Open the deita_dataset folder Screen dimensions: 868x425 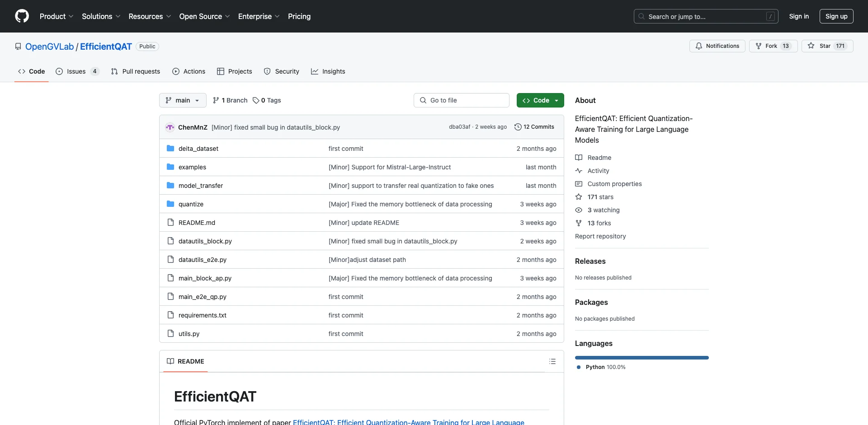(x=198, y=149)
